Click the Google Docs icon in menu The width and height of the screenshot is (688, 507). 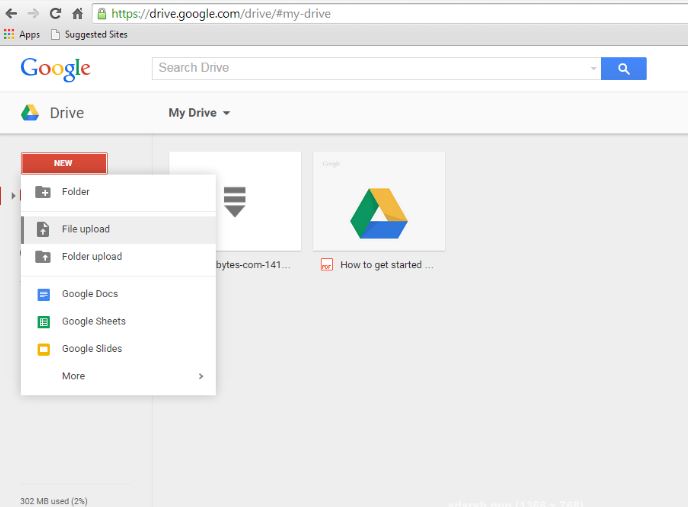(x=43, y=294)
